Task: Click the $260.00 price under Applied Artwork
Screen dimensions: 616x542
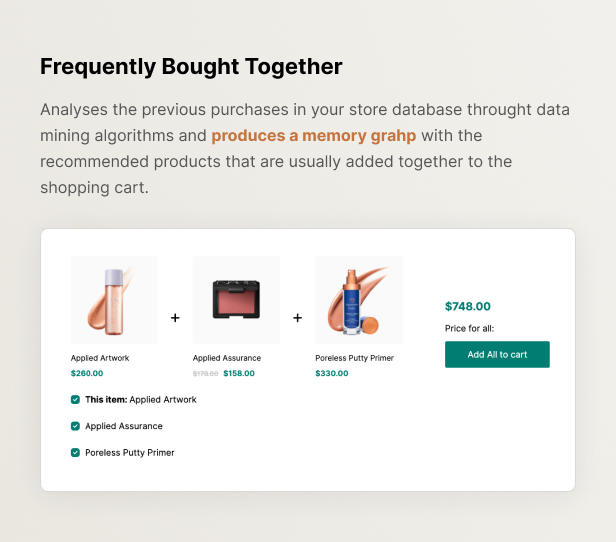Action: [x=87, y=373]
